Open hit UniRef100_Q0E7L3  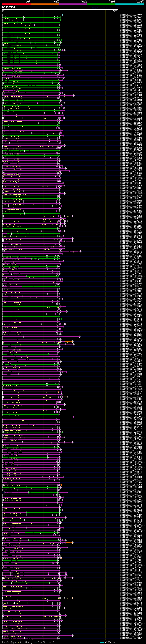click(x=131, y=90)
